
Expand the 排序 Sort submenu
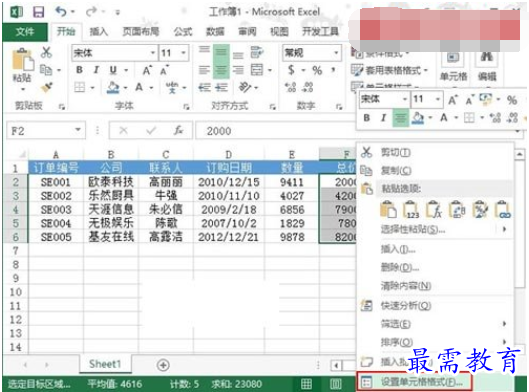436,342
